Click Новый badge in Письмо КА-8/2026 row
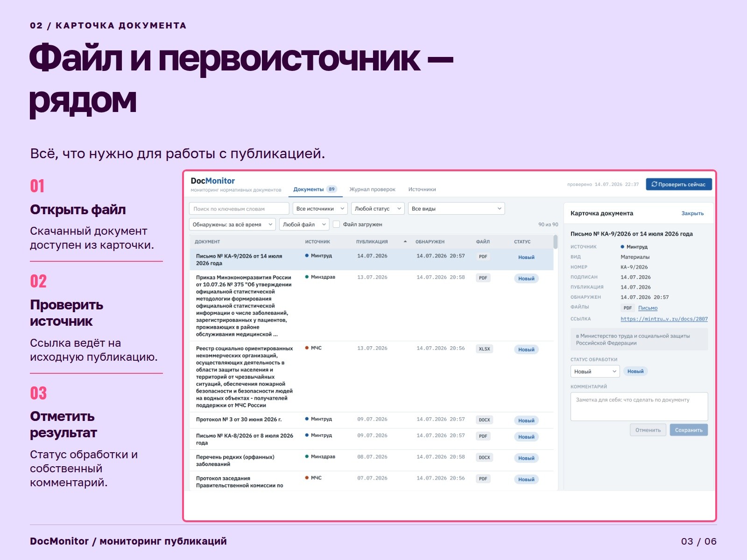 526,437
